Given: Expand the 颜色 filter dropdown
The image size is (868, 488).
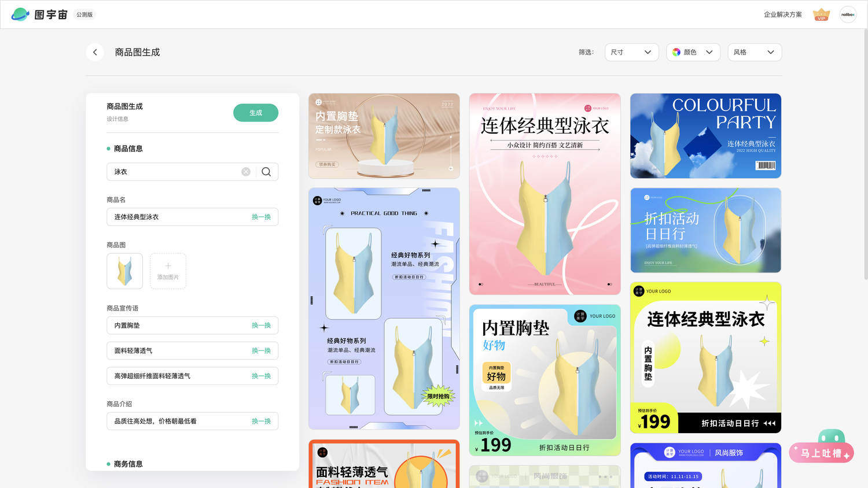Looking at the screenshot, I should pyautogui.click(x=693, y=52).
